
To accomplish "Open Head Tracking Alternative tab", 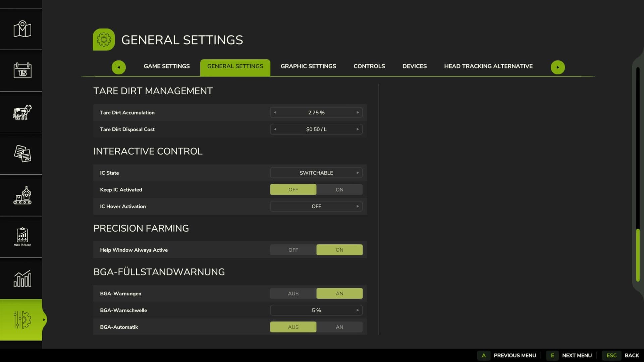I will tap(488, 66).
